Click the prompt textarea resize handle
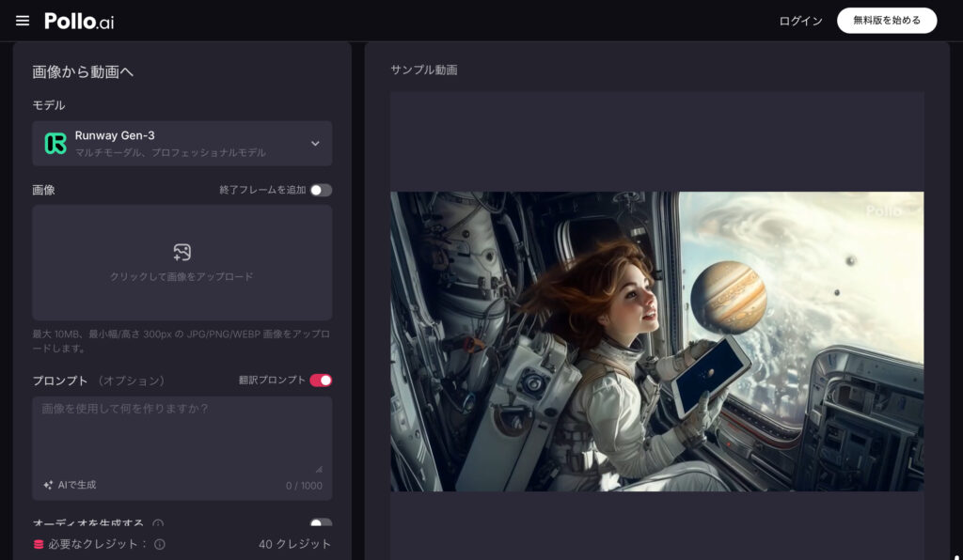 [318, 469]
